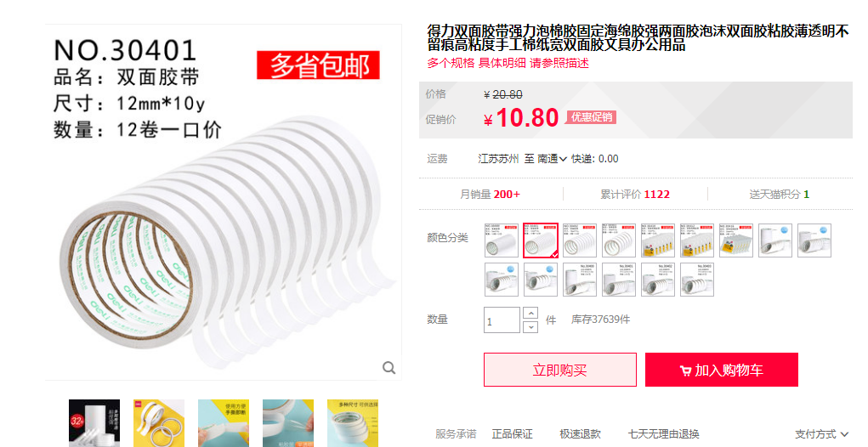Decrease quantity with the down arrow
Image resolution: width=868 pixels, height=447 pixels.
530,326
